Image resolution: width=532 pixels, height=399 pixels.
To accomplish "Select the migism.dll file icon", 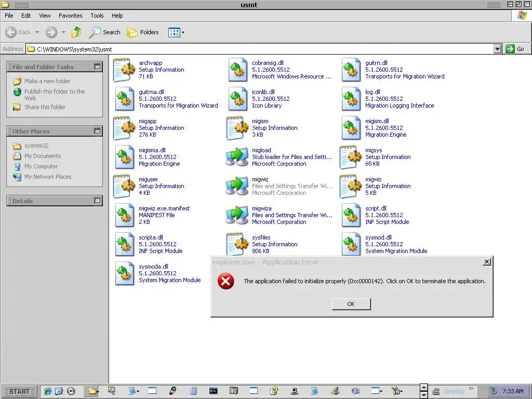I will 351,128.
